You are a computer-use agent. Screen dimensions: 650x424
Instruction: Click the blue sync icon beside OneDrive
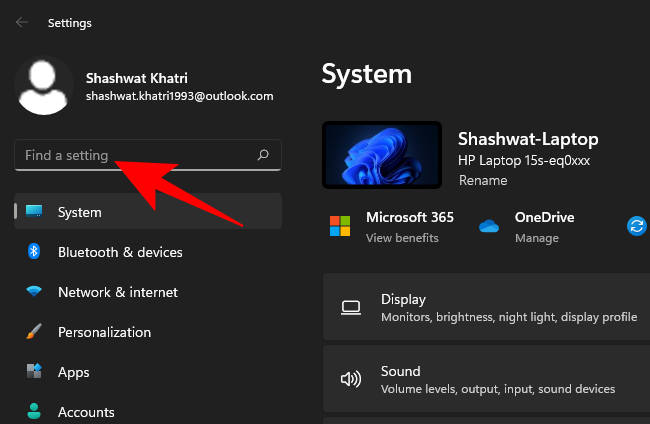[636, 226]
